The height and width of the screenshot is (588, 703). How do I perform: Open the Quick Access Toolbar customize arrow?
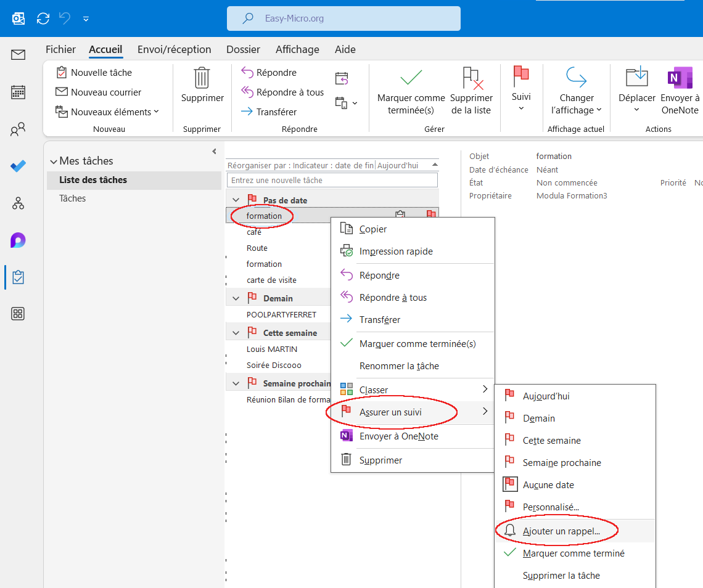point(86,19)
